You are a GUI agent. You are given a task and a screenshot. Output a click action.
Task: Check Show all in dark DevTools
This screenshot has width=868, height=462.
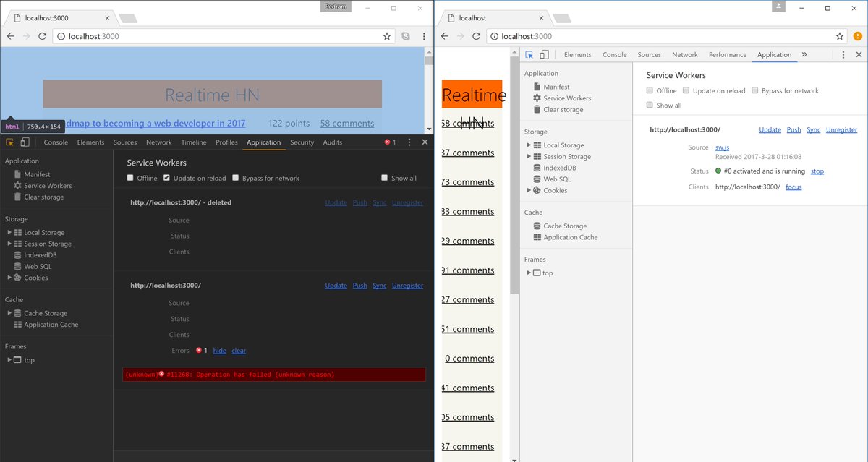click(x=385, y=178)
